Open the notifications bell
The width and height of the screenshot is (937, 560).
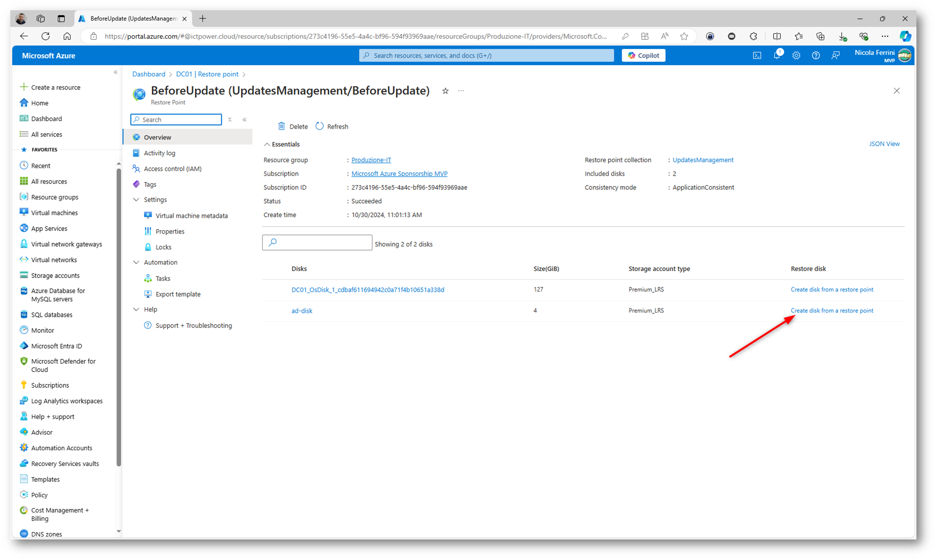coord(776,56)
